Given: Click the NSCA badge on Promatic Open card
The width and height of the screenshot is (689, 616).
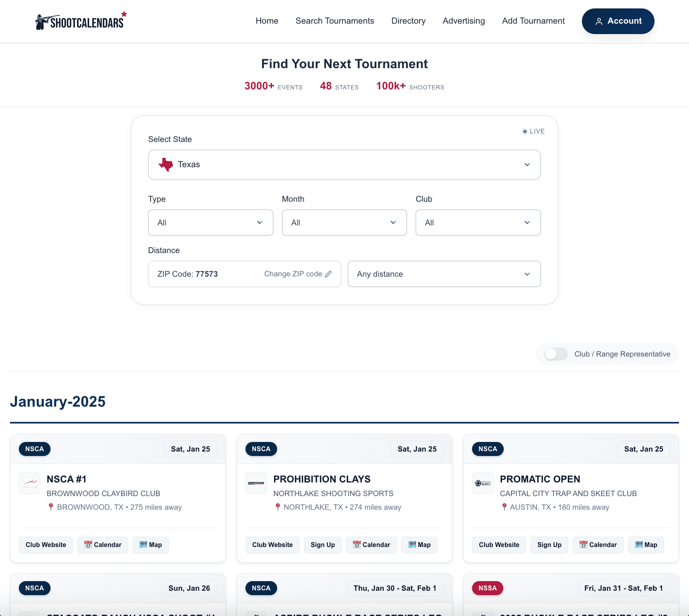Looking at the screenshot, I should 488,449.
